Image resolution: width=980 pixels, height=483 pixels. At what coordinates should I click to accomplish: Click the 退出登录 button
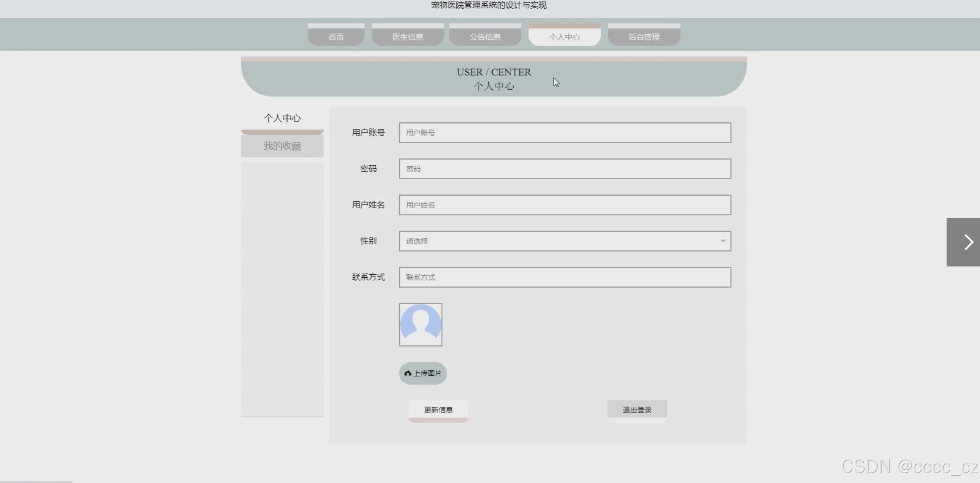[637, 410]
